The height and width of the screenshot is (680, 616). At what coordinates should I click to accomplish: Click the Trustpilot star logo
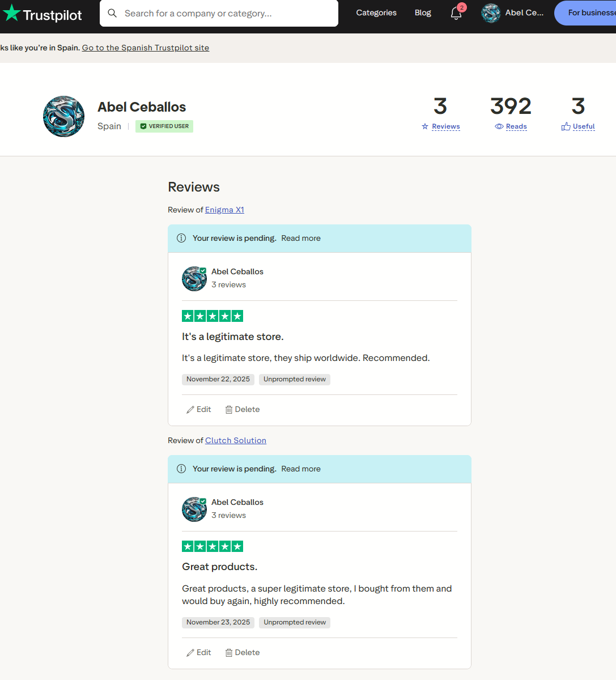click(x=12, y=14)
